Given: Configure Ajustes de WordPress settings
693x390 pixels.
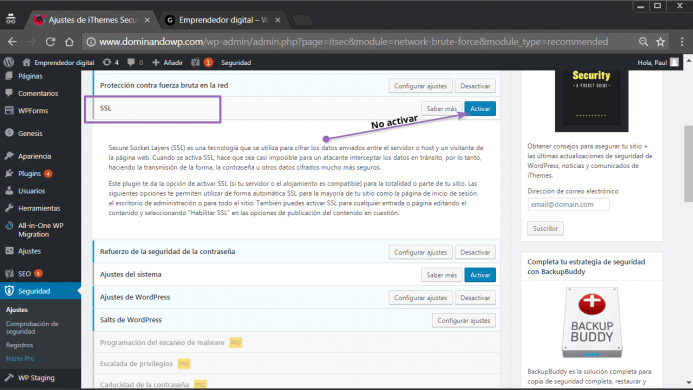Looking at the screenshot, I should (420, 298).
